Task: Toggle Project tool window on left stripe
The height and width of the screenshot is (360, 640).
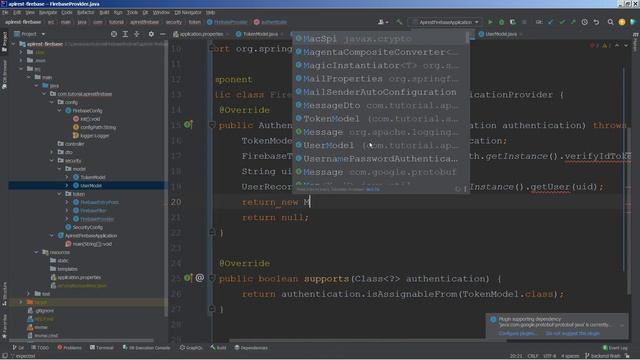Action: [4, 42]
